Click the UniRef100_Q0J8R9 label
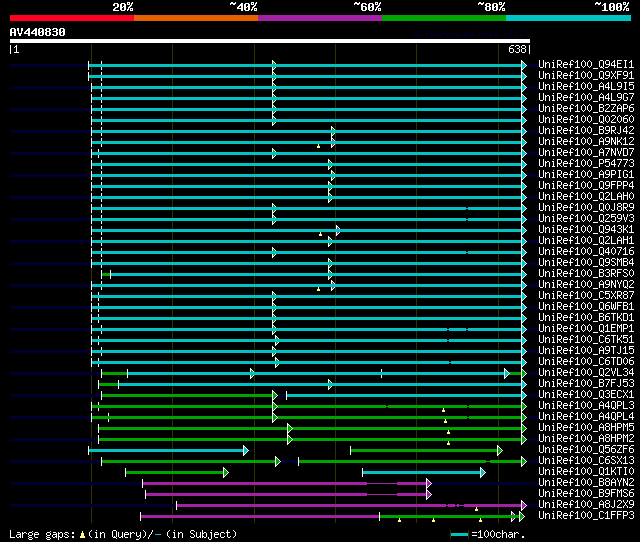This screenshot has height=542, width=640. (586, 208)
